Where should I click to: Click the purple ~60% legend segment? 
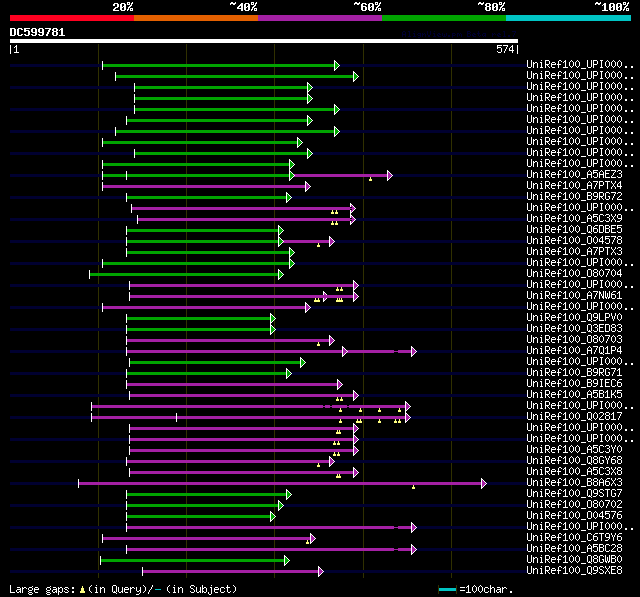pos(320,18)
